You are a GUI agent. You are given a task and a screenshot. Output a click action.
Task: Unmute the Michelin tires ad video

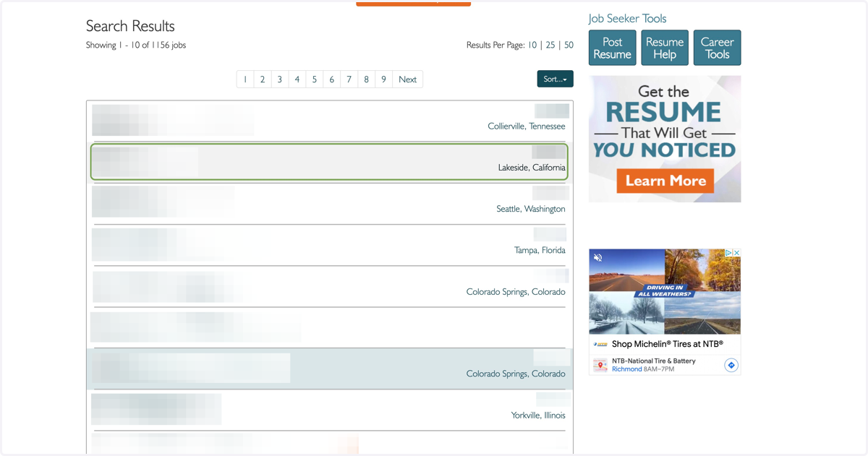tap(598, 258)
